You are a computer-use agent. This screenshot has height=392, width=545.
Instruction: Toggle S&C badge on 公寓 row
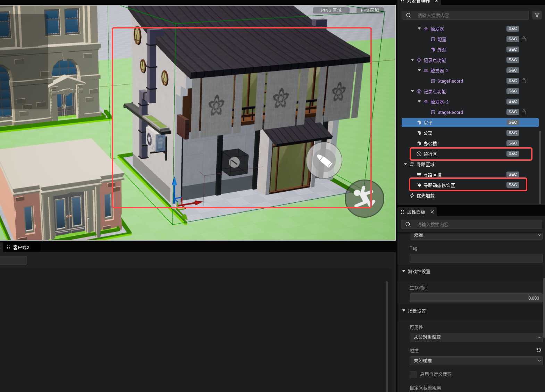pyautogui.click(x=513, y=133)
